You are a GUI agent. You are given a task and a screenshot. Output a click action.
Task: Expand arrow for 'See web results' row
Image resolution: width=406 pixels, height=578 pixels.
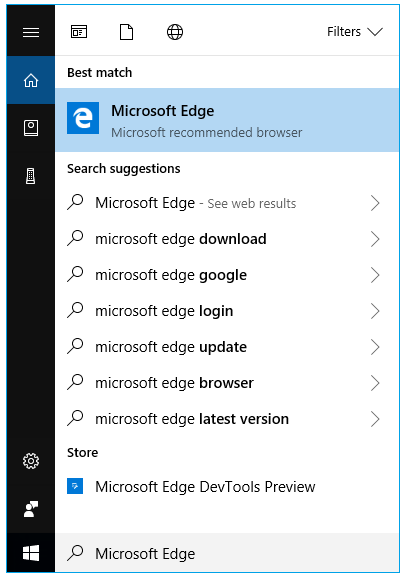(x=375, y=203)
